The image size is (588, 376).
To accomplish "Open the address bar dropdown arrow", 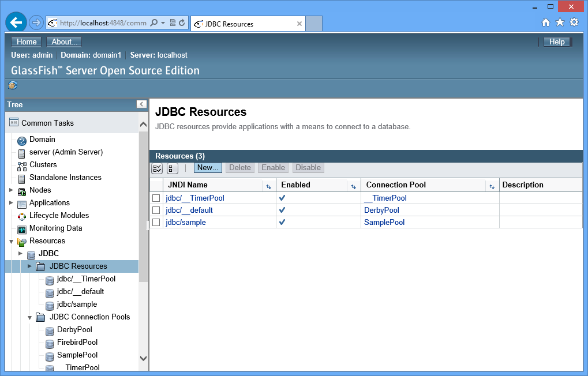I will point(163,23).
